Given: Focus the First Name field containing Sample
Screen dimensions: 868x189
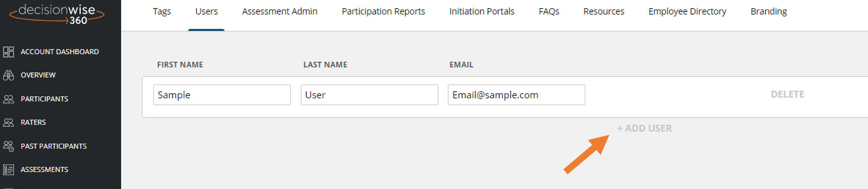Looking at the screenshot, I should 222,95.
